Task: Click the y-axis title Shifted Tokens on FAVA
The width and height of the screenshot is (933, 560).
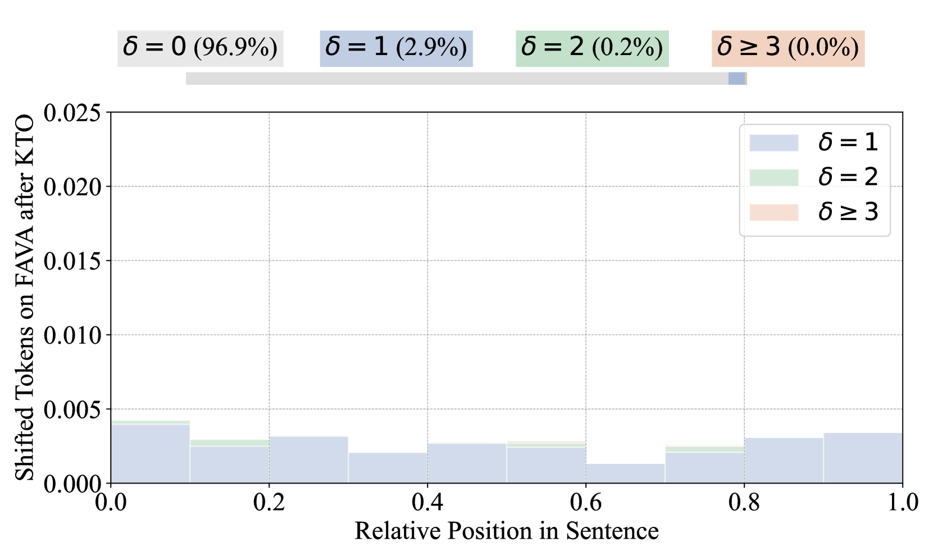Action: point(24,298)
